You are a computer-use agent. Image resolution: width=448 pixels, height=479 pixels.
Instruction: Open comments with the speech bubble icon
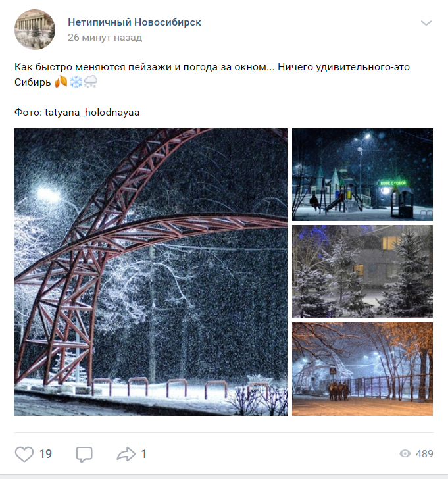[x=84, y=454]
